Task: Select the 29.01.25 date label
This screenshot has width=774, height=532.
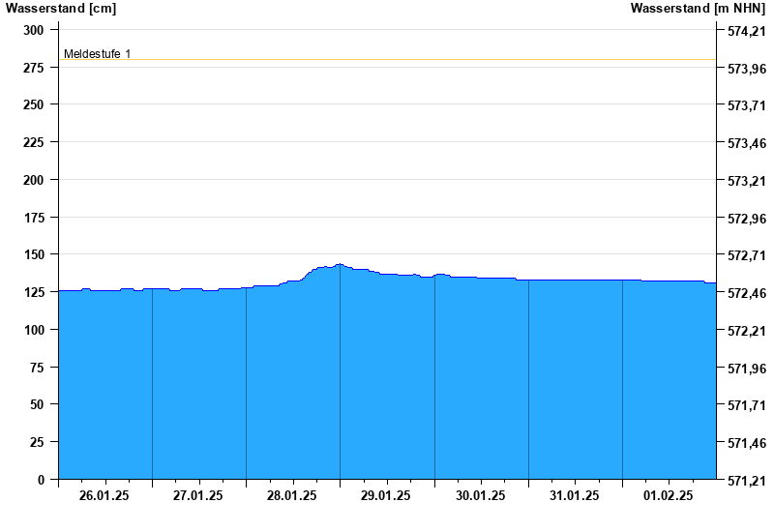Action: pos(386,495)
